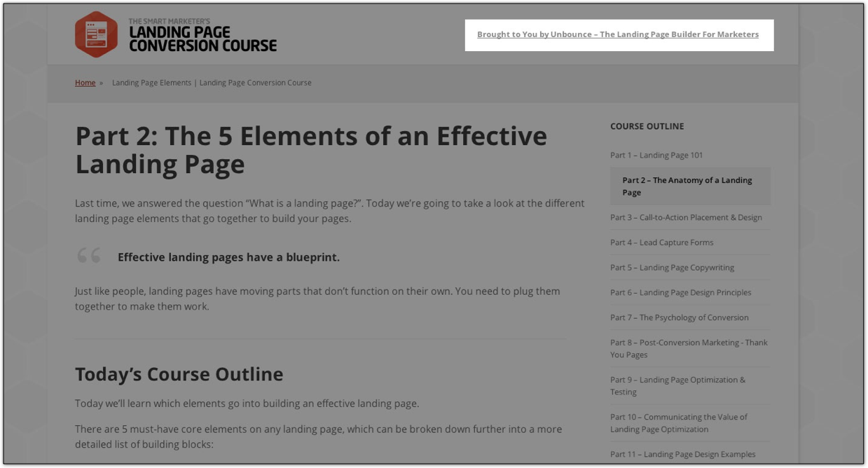Viewport: 868px width, 468px height.
Task: Open the Brought to You by Unbounce link
Action: [617, 34]
